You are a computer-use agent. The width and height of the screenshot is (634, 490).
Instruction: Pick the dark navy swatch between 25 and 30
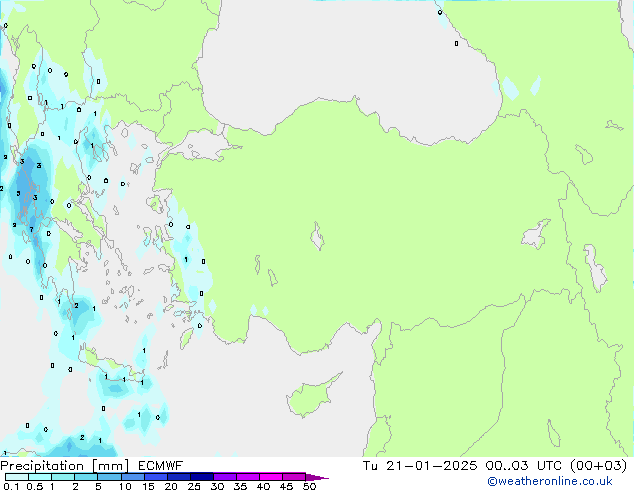click(x=201, y=477)
